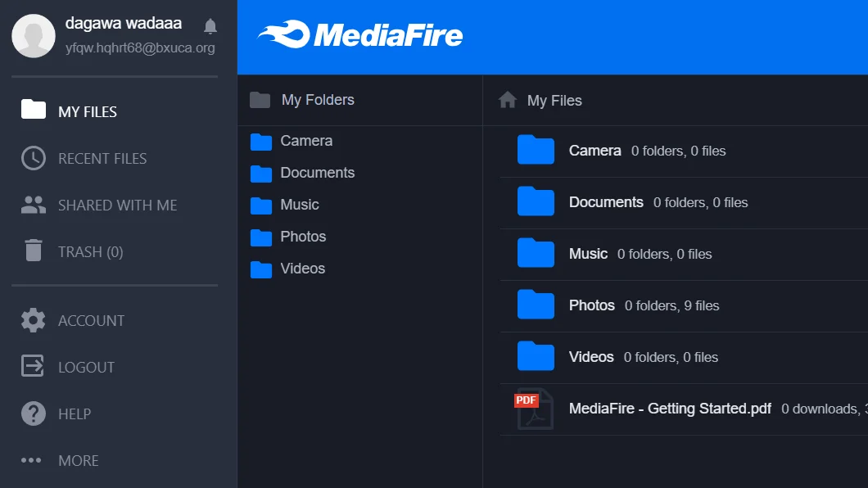Select Camera in My Folders tree
Viewport: 868px width, 488px height.
(306, 141)
